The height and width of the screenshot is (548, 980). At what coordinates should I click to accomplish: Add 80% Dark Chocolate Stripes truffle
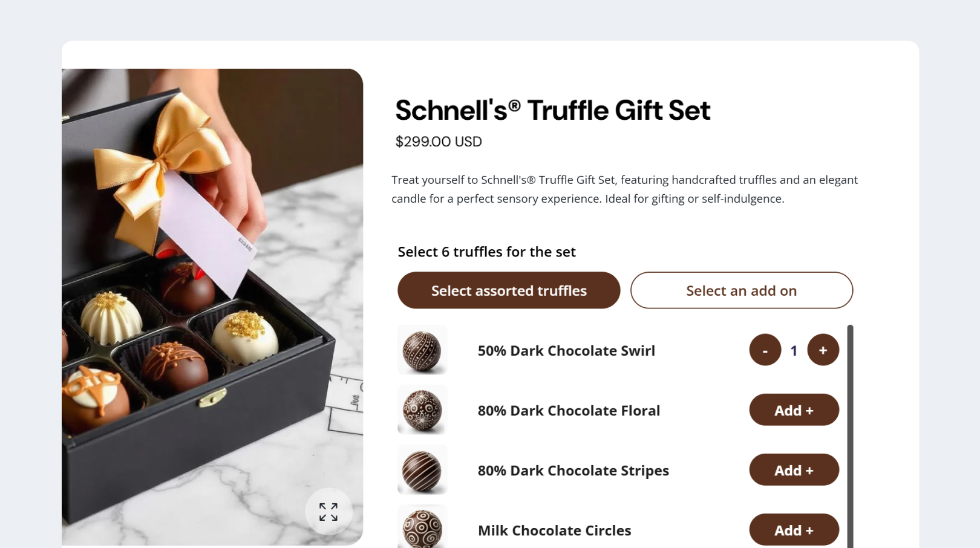(794, 470)
